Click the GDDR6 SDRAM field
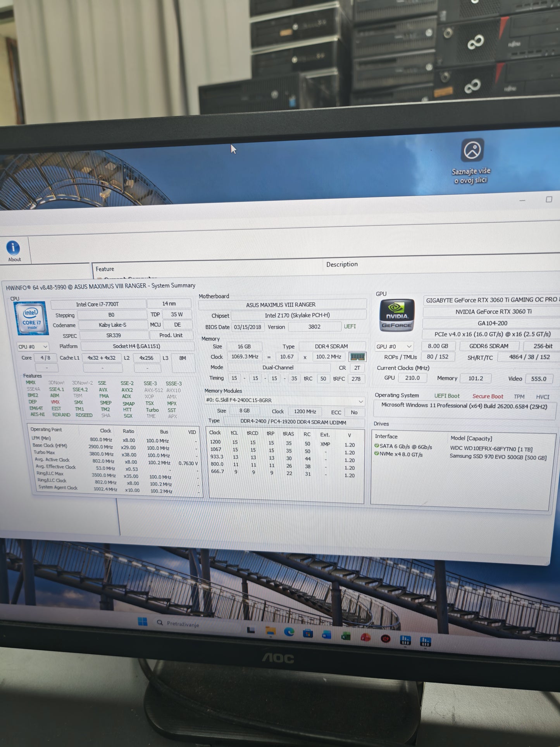The image size is (560, 747). 489,346
